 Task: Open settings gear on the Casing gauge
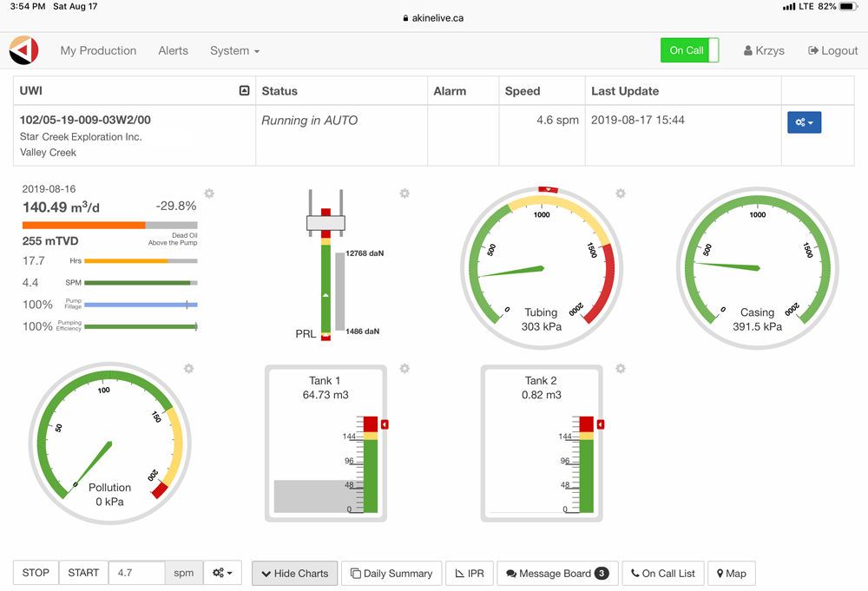tap(836, 194)
